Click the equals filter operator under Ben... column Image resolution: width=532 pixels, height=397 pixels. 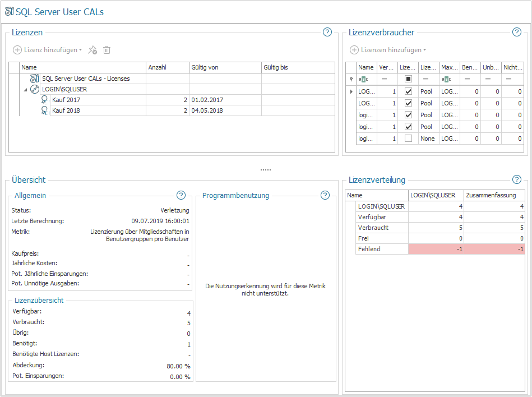click(x=467, y=80)
